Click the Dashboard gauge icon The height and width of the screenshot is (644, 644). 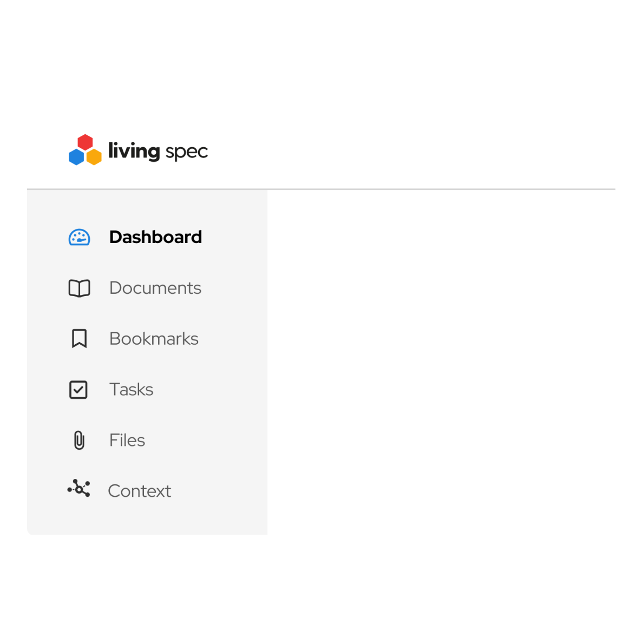(79, 238)
